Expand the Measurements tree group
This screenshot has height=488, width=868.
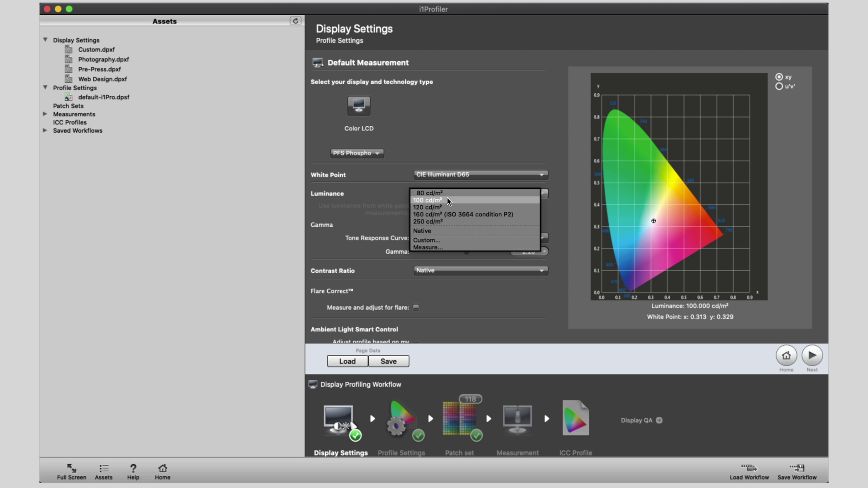click(45, 114)
